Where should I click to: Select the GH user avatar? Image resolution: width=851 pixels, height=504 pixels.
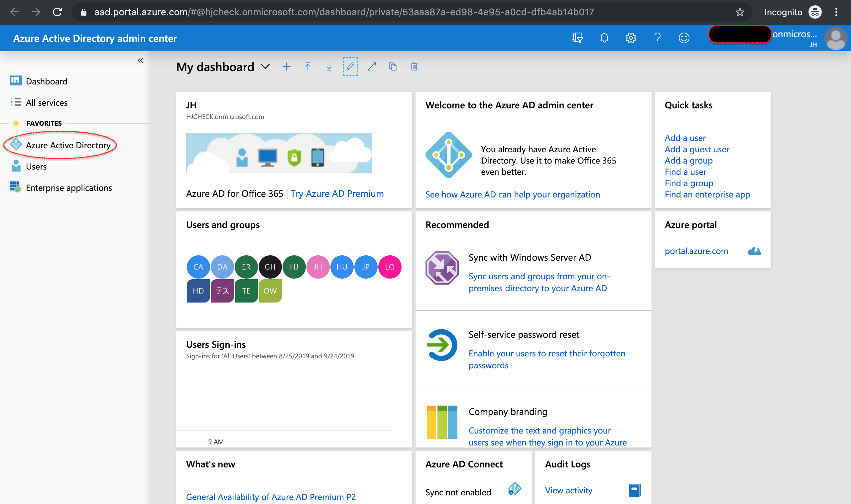(270, 267)
